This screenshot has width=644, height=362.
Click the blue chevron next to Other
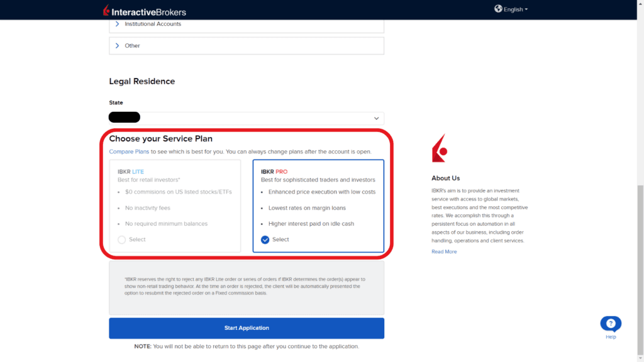click(x=116, y=45)
